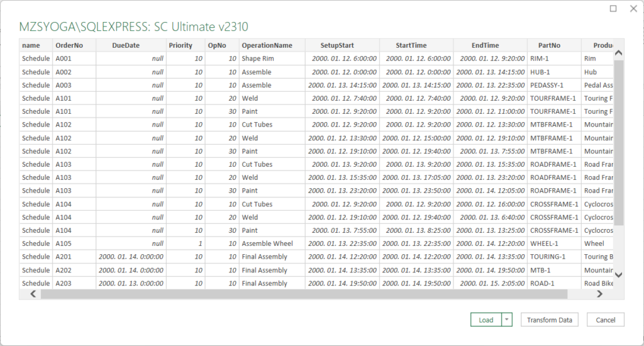Open the Load dropdown arrow
The width and height of the screenshot is (644, 346).
507,320
